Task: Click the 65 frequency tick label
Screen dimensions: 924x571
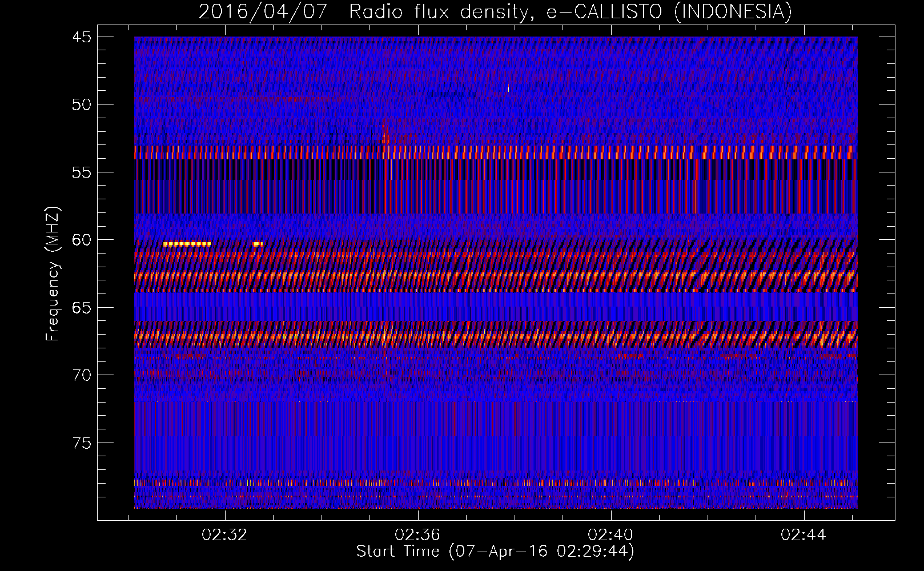Action: click(x=82, y=308)
